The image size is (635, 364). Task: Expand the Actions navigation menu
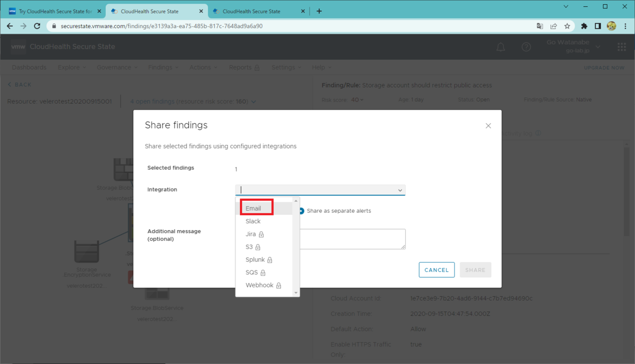(x=203, y=67)
